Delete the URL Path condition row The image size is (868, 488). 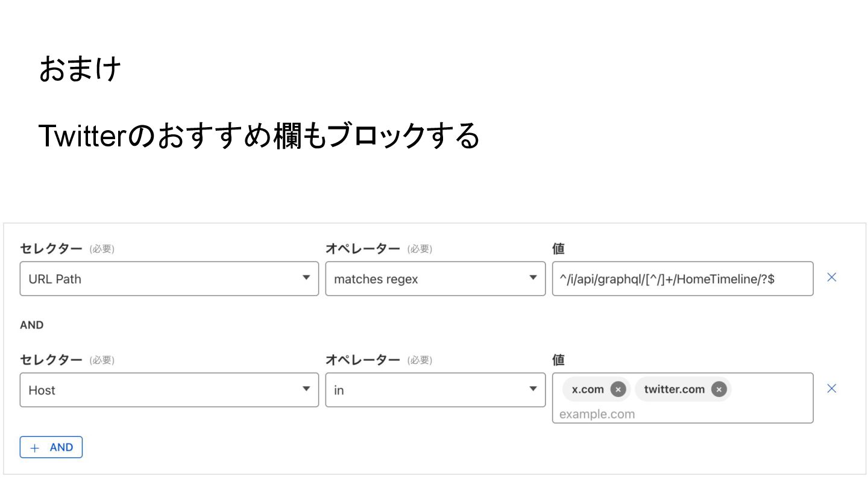click(832, 277)
